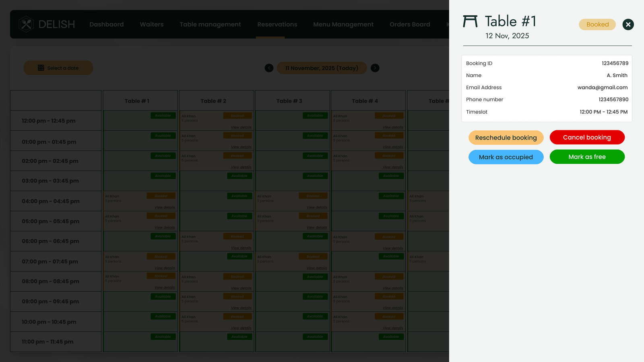View details for Table 2 at 12:00 pm
Screen dimensions: 644x362
click(x=241, y=127)
